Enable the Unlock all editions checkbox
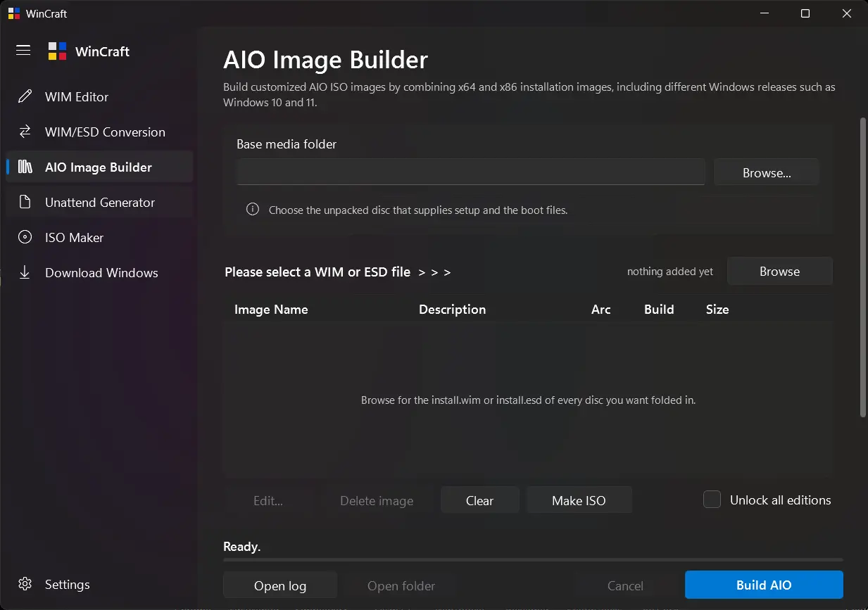This screenshot has height=610, width=868. click(712, 500)
